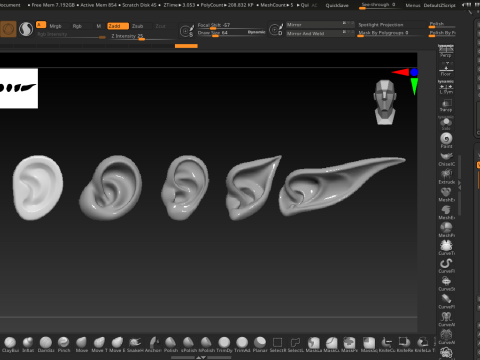Select the CurveFlat snake brush icon
This screenshot has height=360, width=480.
point(446,265)
